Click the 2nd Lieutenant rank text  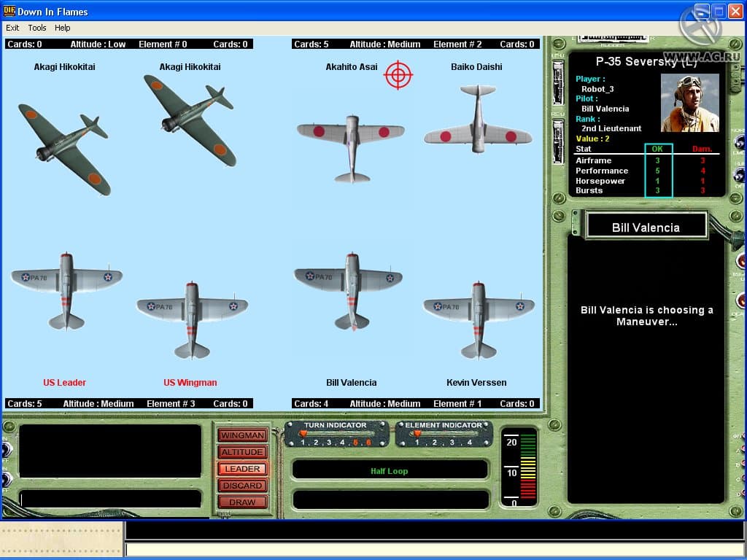(611, 128)
